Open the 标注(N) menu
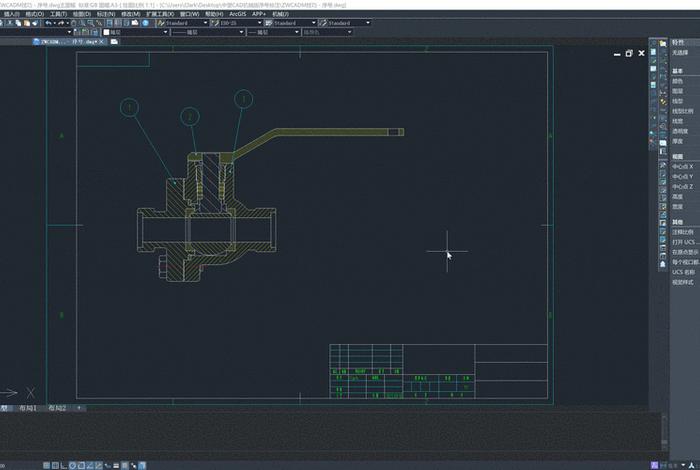 [x=106, y=14]
